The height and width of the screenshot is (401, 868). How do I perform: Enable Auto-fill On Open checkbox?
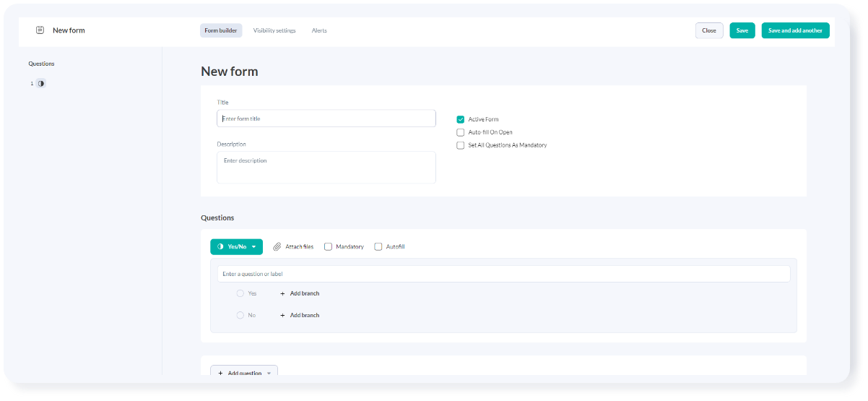tap(460, 132)
